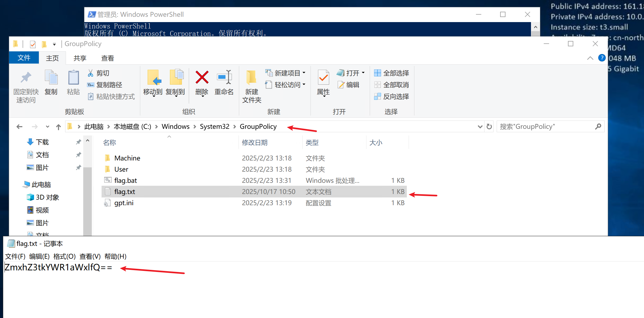Click the red Delete X icon
Screen dimensions: 644x318
coord(202,77)
